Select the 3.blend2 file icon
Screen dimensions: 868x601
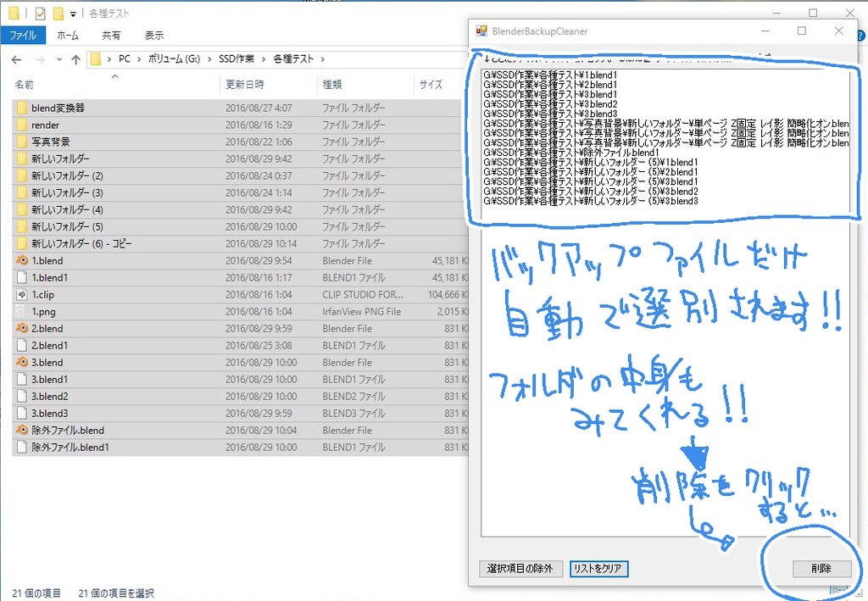[21, 396]
